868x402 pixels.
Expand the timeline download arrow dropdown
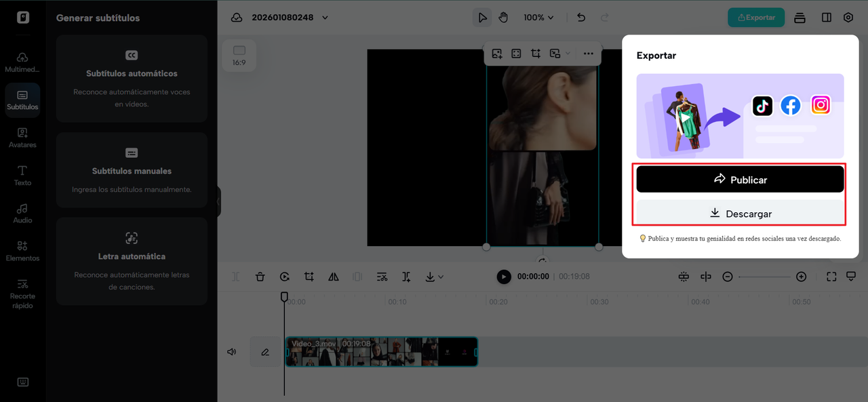point(433,277)
